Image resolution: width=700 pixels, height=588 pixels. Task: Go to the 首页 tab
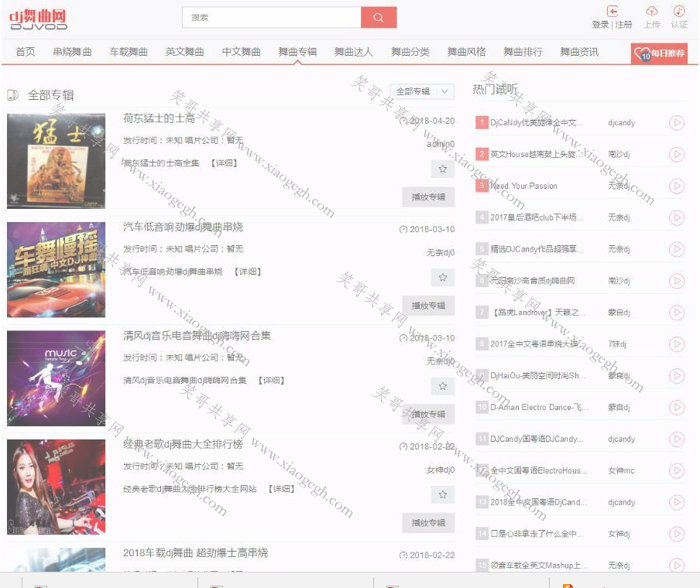(25, 52)
